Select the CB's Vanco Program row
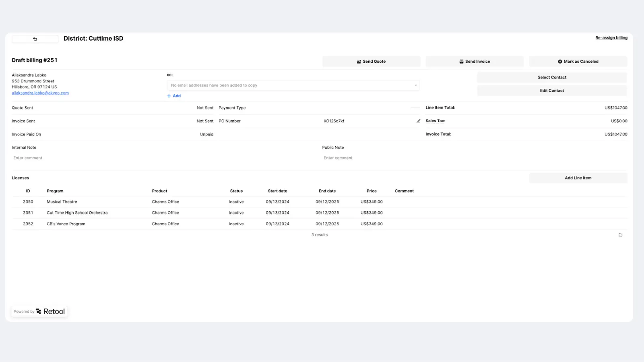 coord(320,224)
